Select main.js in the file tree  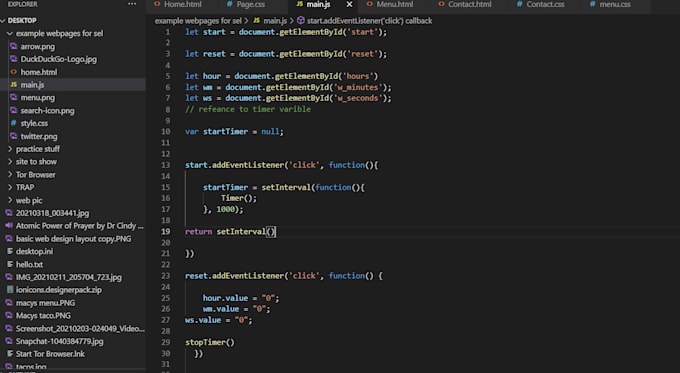tap(32, 85)
